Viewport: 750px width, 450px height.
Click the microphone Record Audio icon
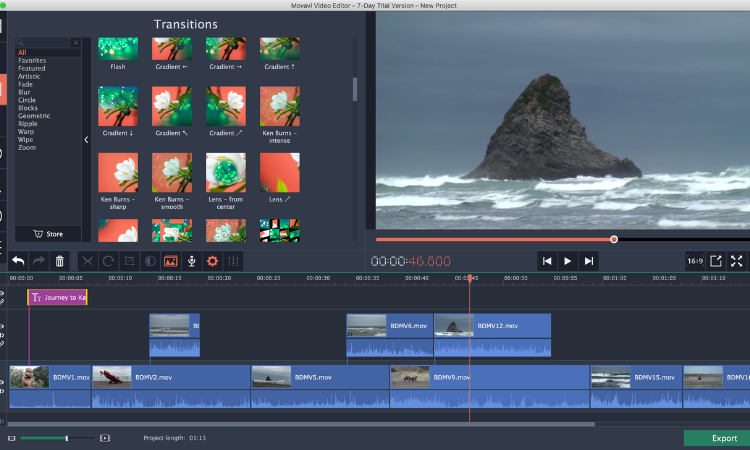point(191,261)
